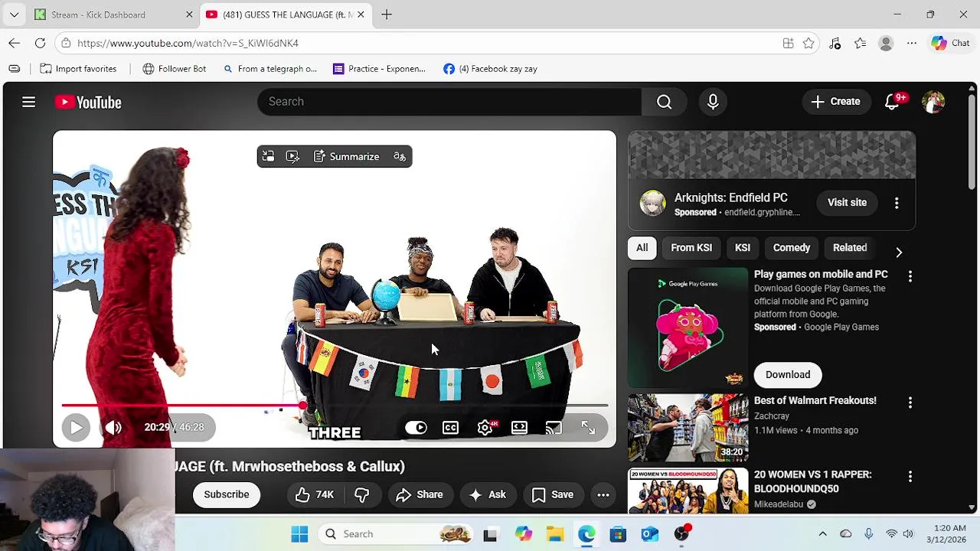The height and width of the screenshot is (551, 980).
Task: Share the video
Action: pos(419,494)
